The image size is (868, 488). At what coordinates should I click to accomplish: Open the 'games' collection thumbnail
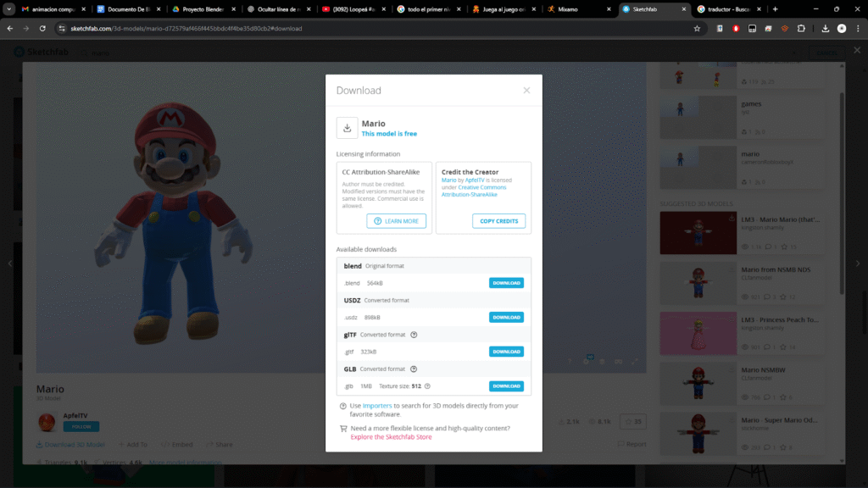coord(698,117)
